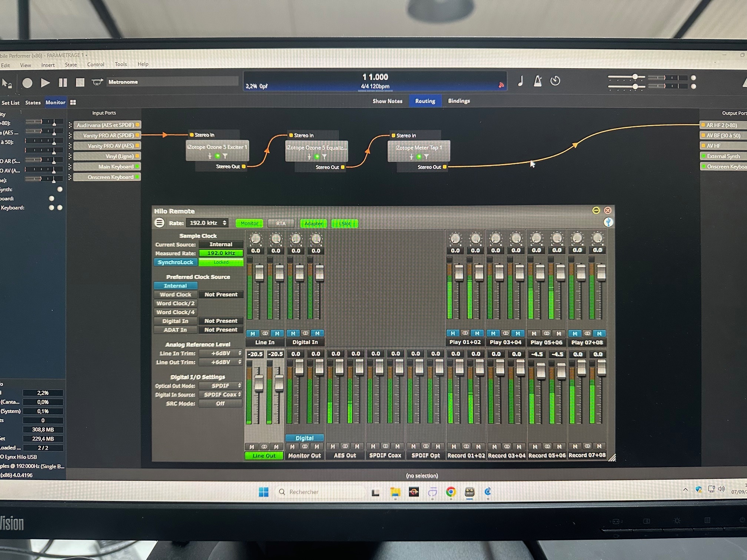
Task: Mute the left Play 05+06 channel
Action: pyautogui.click(x=534, y=333)
